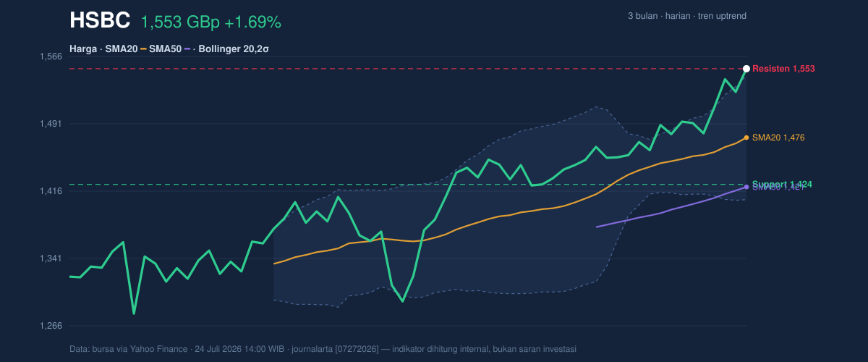868x362 pixels.
Task: Click the Harga legend entry
Action: [84, 49]
